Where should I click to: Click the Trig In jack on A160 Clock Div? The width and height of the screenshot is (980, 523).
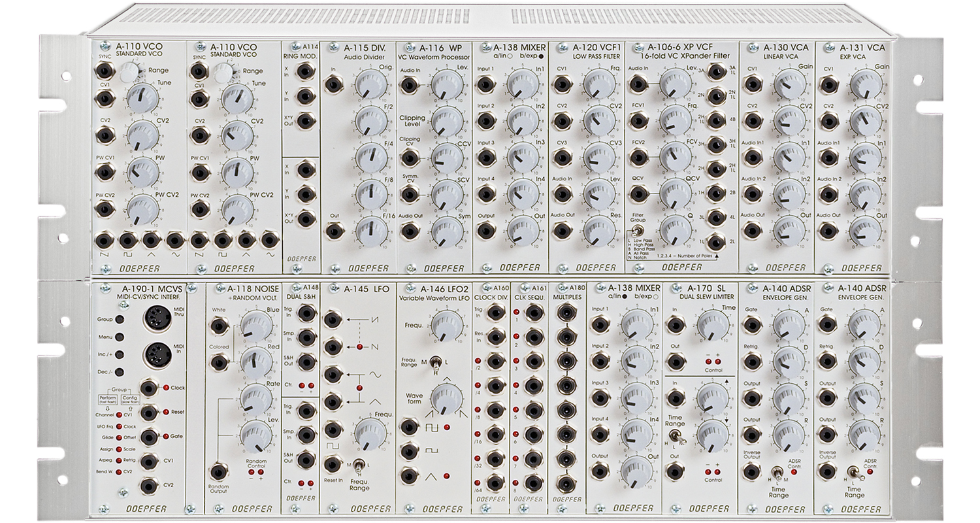point(495,312)
